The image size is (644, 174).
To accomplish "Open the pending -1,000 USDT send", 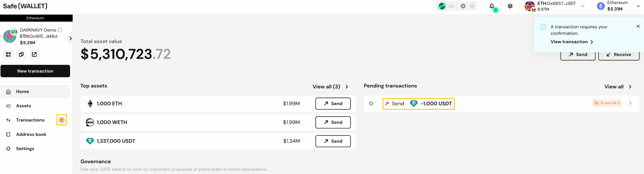I will [418, 104].
